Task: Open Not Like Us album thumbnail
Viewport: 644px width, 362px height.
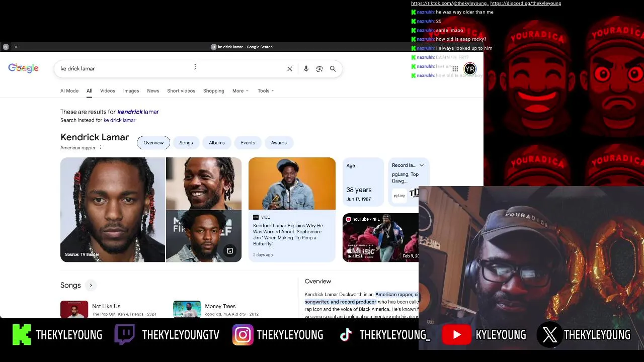Action: (74, 310)
